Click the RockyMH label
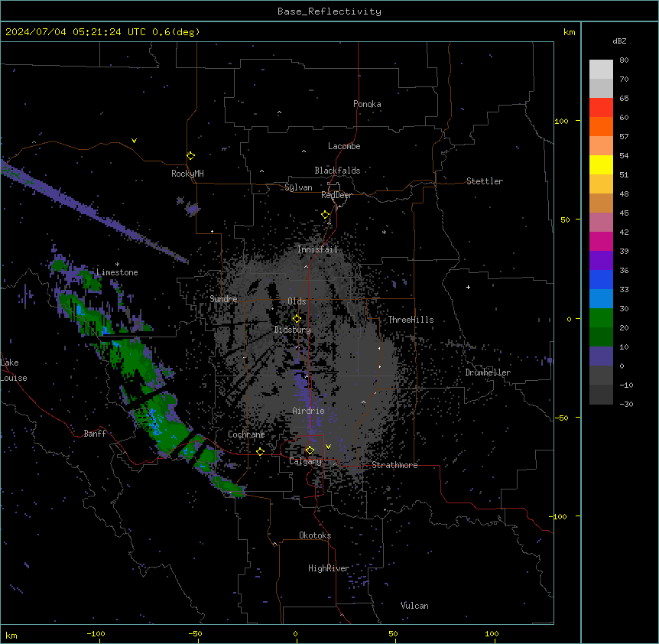 tap(187, 174)
